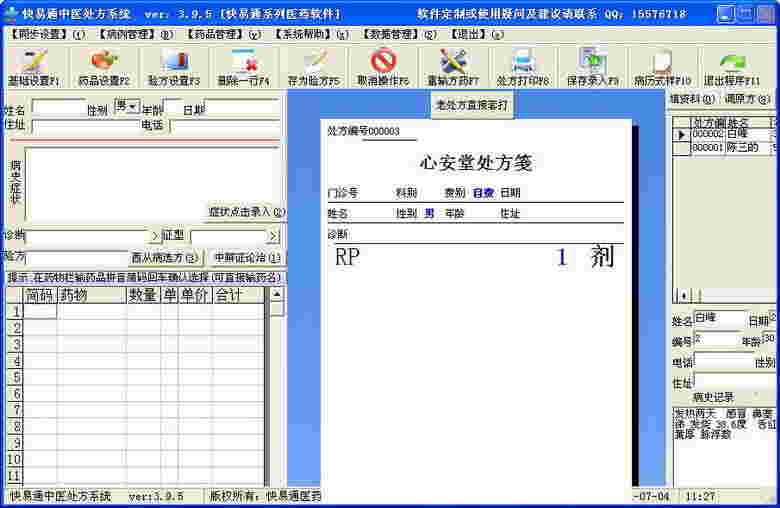
Task: Click drug table scrollbar up arrow
Action: [x=277, y=295]
